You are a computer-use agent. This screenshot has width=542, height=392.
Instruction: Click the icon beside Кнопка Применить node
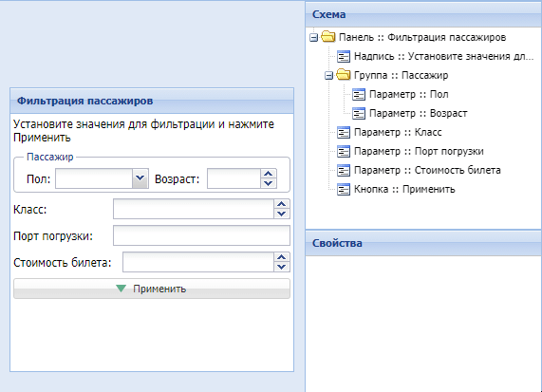[x=344, y=189]
